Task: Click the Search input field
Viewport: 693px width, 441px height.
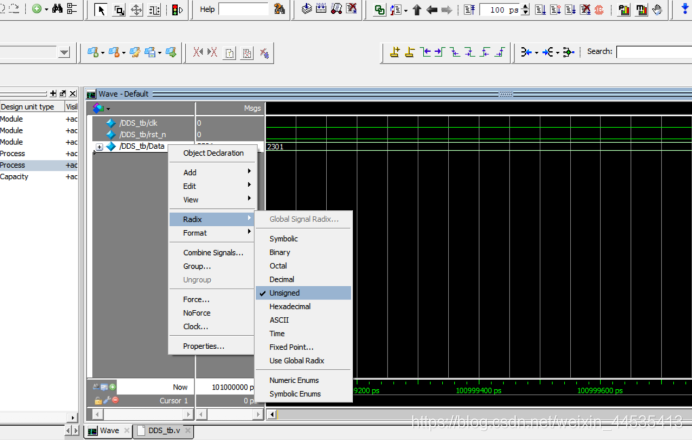Action: [x=654, y=52]
